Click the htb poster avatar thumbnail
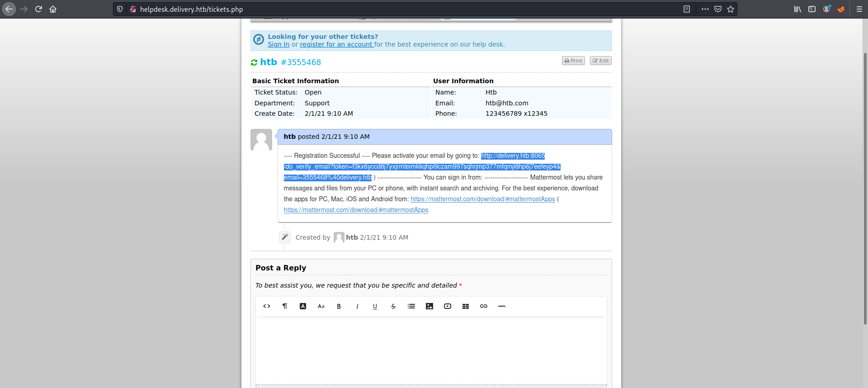Viewport: 868px width, 388px height. click(x=261, y=140)
